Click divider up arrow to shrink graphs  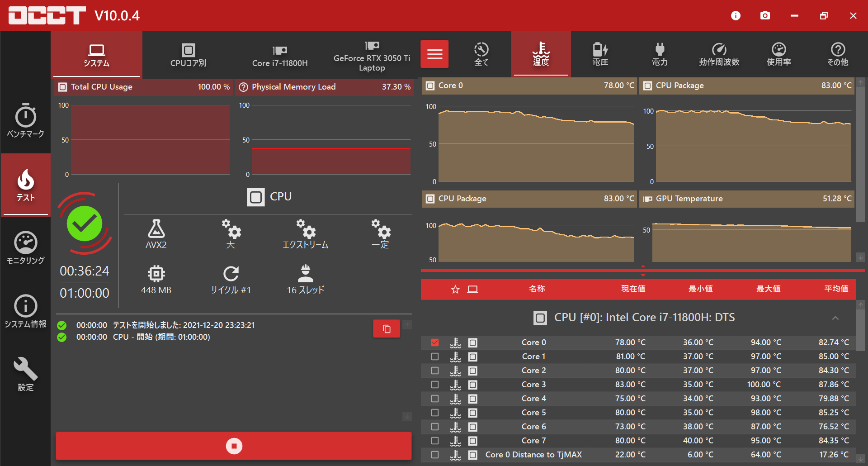[643, 266]
